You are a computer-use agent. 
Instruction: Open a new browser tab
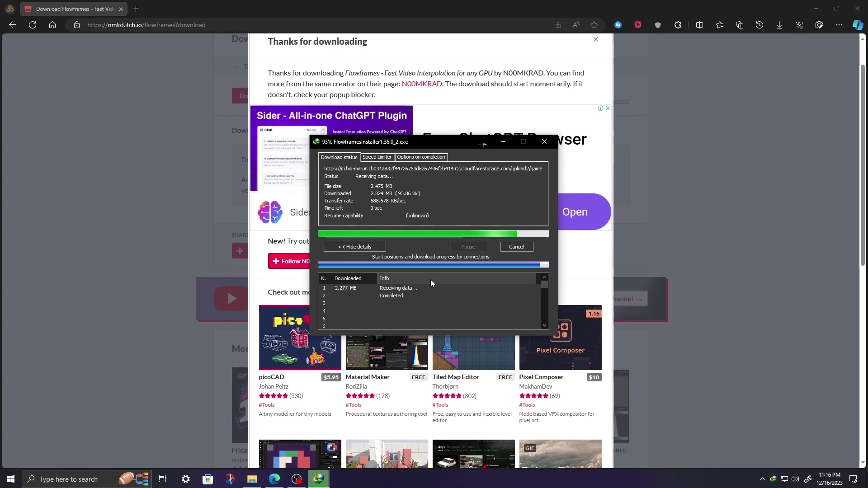[136, 9]
